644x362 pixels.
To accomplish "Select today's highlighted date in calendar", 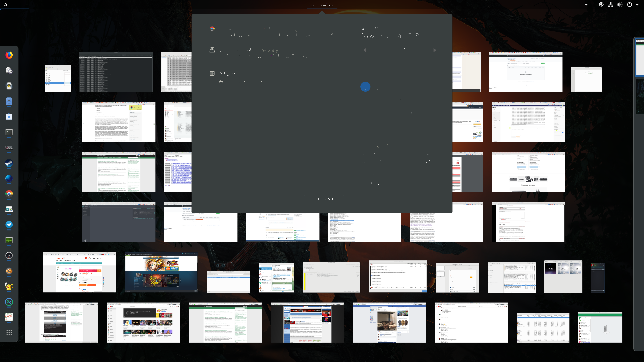I will [365, 87].
